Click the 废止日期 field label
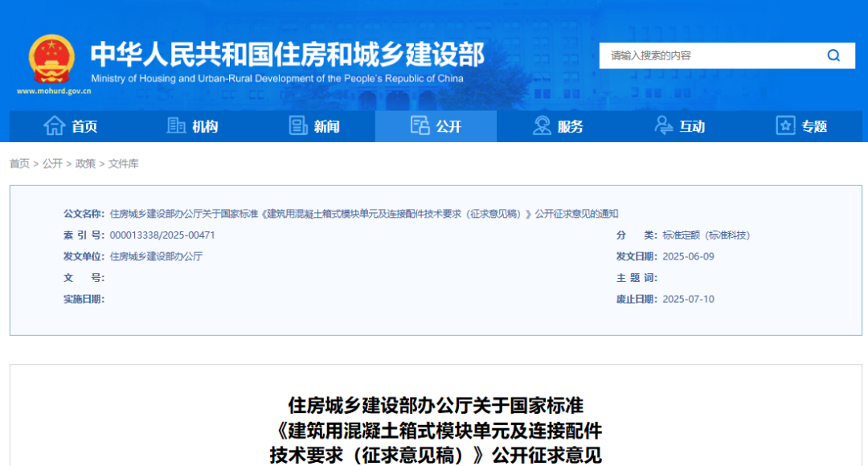Image resolution: width=868 pixels, height=466 pixels. click(637, 299)
